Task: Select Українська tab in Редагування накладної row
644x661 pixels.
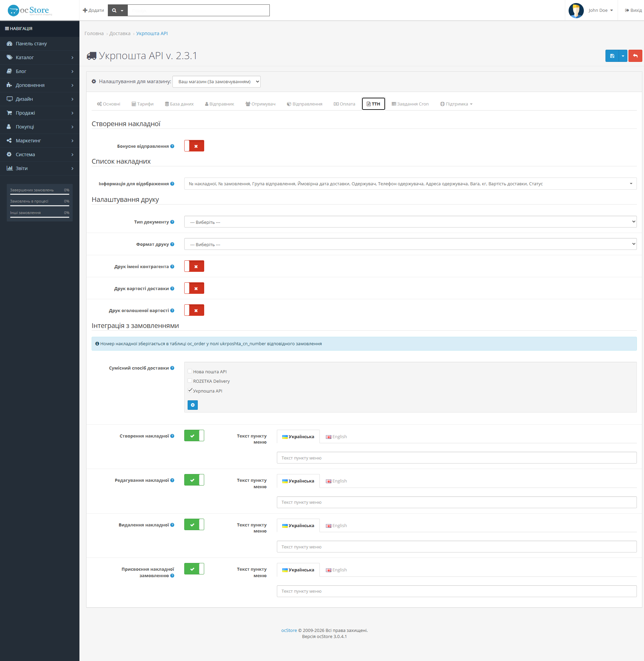Action: [298, 481]
